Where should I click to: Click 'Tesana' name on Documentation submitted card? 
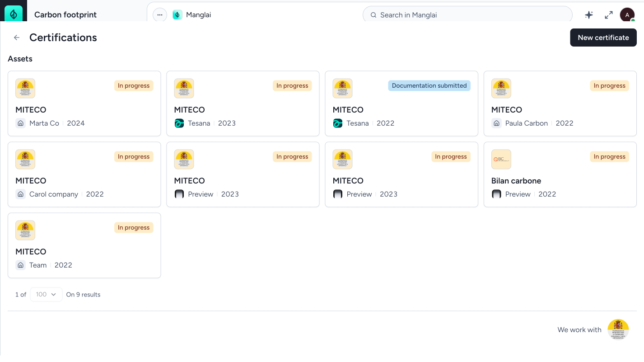pos(358,123)
